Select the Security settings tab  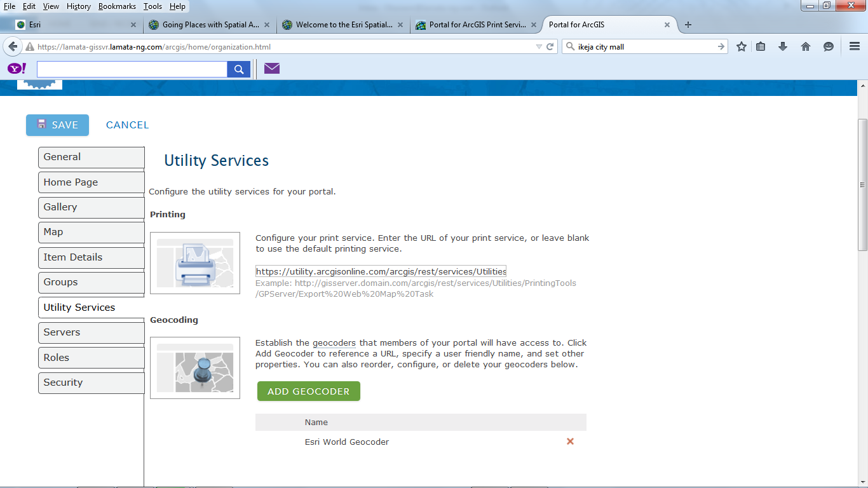(92, 383)
